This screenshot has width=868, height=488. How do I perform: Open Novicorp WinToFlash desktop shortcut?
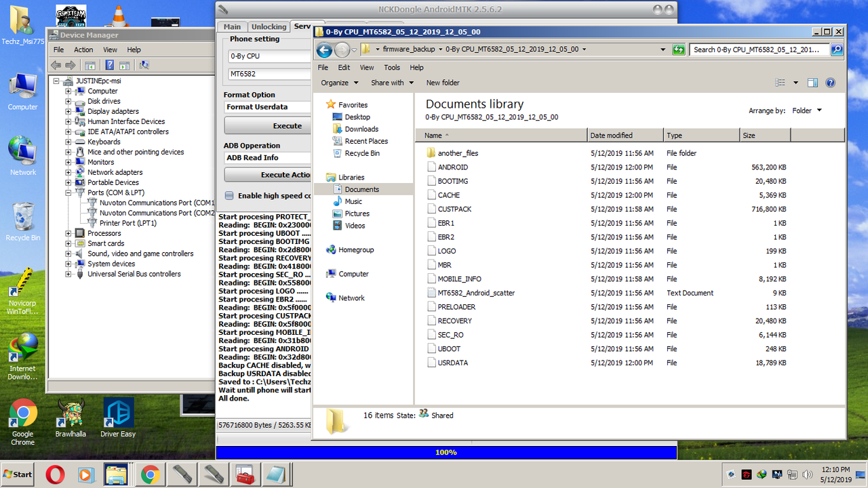(22, 291)
